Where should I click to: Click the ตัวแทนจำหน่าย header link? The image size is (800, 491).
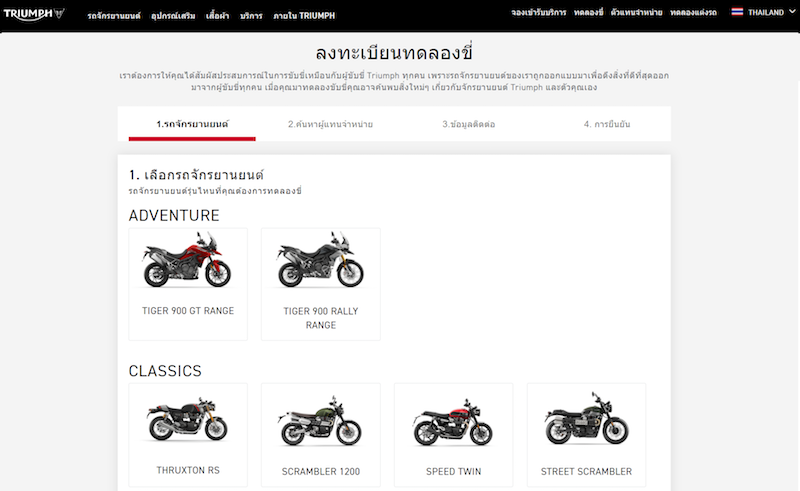636,12
